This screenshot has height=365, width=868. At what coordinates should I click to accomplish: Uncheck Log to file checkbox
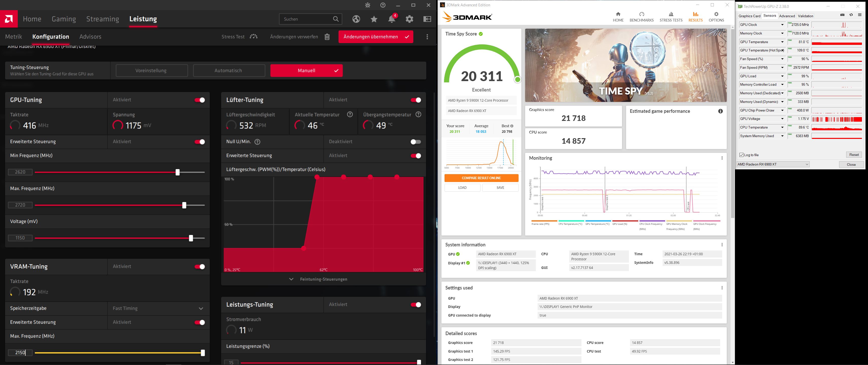[x=741, y=155]
